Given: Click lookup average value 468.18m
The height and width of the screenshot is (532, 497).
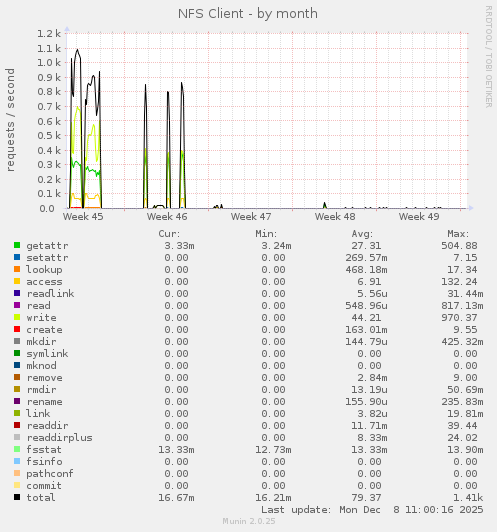Looking at the screenshot, I should (366, 269).
